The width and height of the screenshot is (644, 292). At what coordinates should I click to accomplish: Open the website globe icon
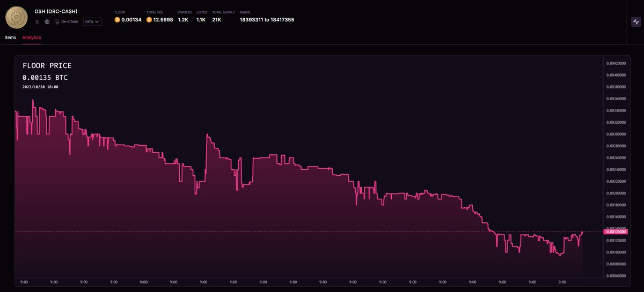47,22
